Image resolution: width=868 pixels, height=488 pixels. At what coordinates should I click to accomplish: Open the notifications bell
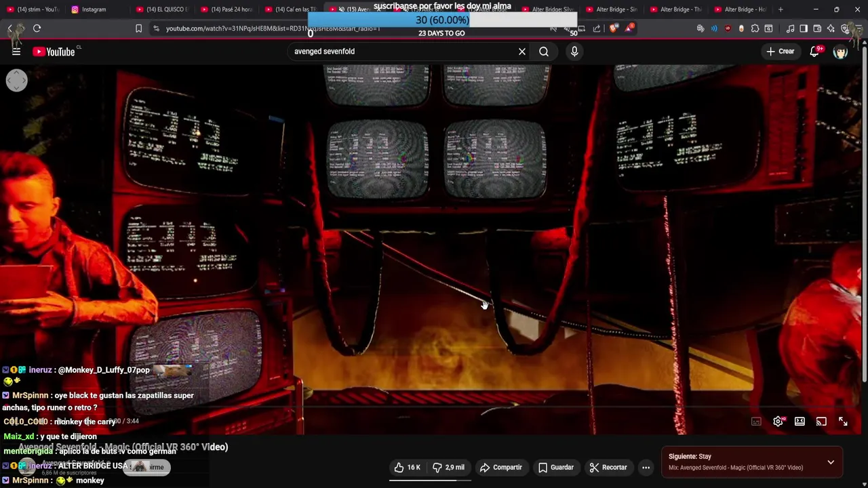point(814,52)
